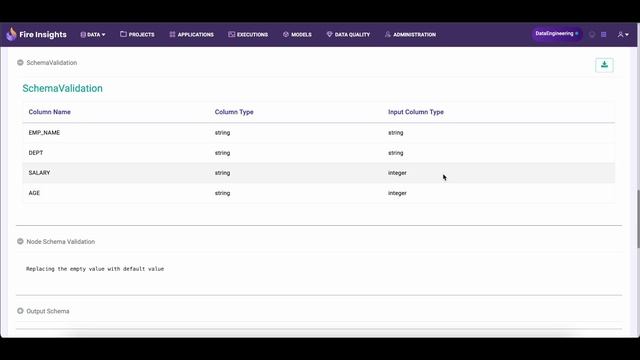Select the SALARY cell

pyautogui.click(x=39, y=173)
